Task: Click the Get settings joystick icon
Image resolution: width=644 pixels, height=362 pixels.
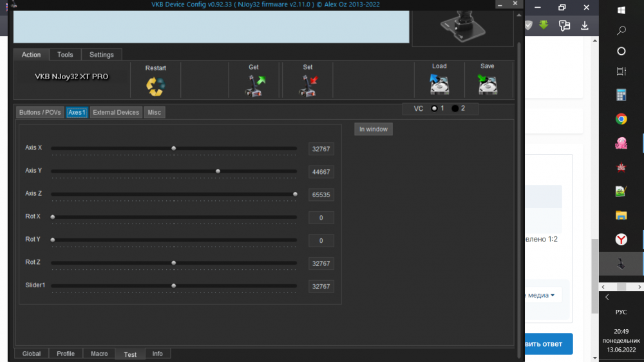Action: click(255, 86)
